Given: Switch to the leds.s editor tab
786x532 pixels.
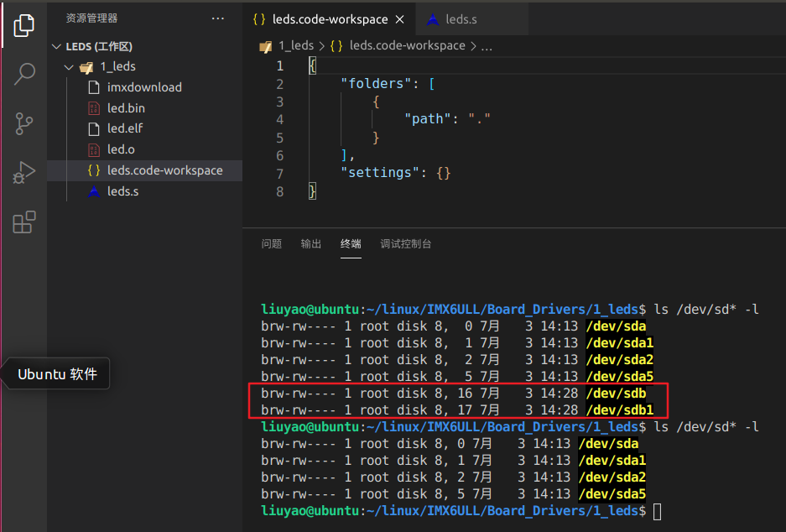Looking at the screenshot, I should coord(471,19).
